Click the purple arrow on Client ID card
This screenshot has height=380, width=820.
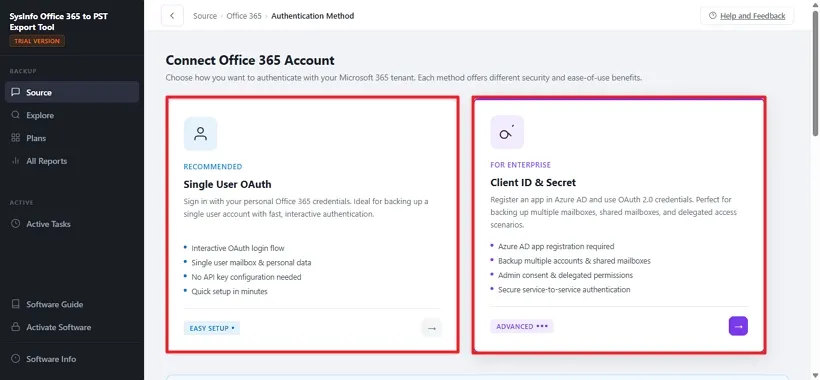pyautogui.click(x=738, y=326)
